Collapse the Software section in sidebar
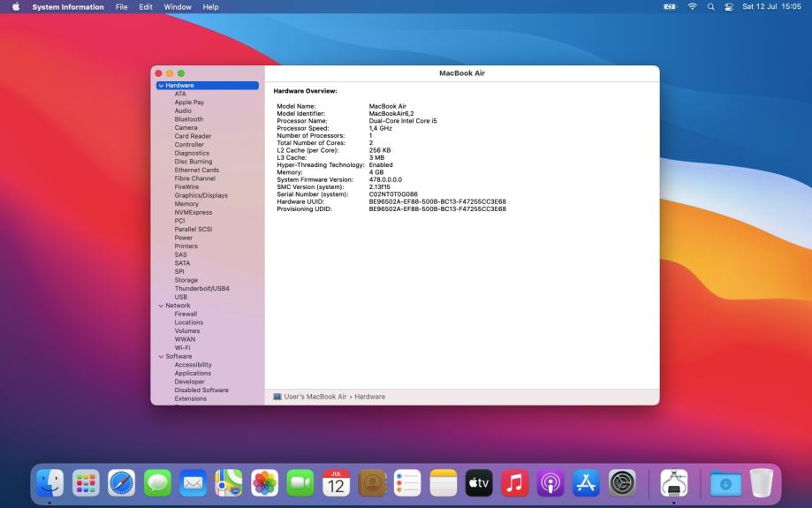Image resolution: width=812 pixels, height=508 pixels. pos(161,357)
